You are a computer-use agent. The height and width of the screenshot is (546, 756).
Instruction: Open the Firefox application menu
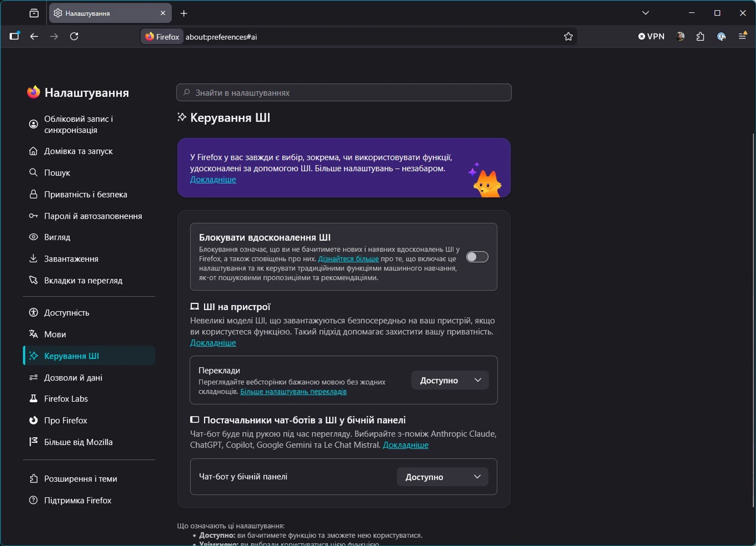(743, 36)
